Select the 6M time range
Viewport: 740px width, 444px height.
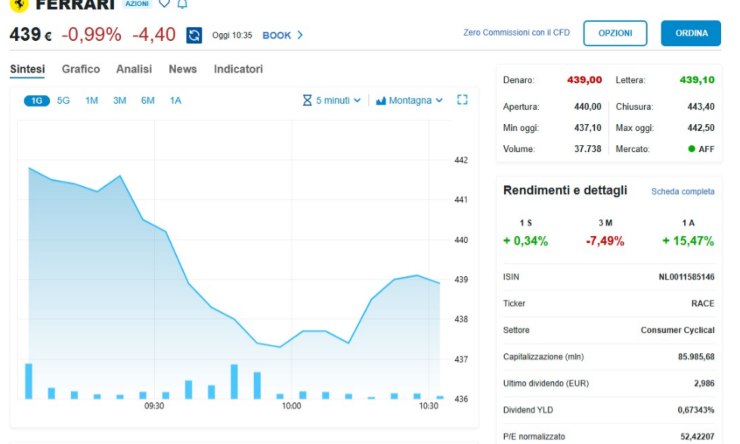[148, 101]
